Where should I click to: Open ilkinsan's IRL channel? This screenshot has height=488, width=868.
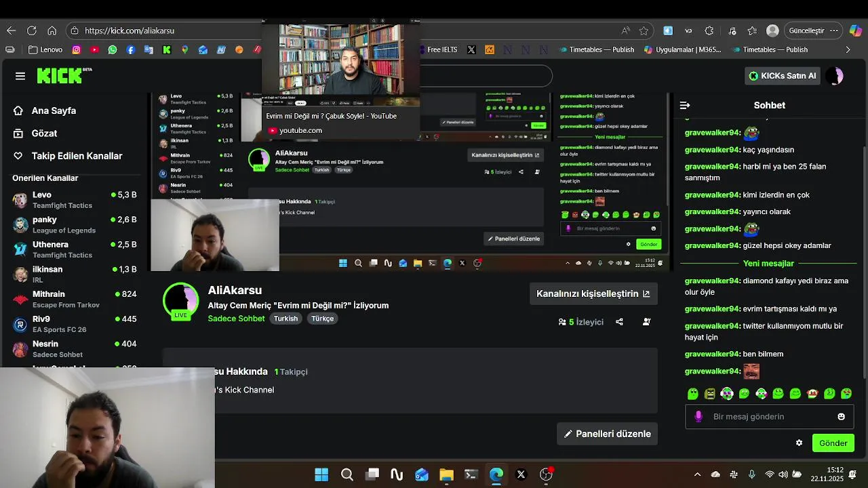pyautogui.click(x=75, y=274)
